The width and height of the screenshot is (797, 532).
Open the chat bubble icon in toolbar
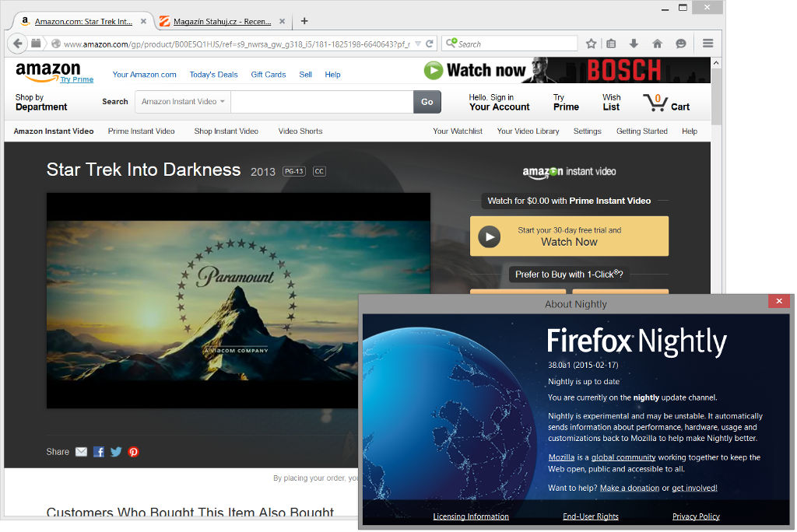coord(681,44)
